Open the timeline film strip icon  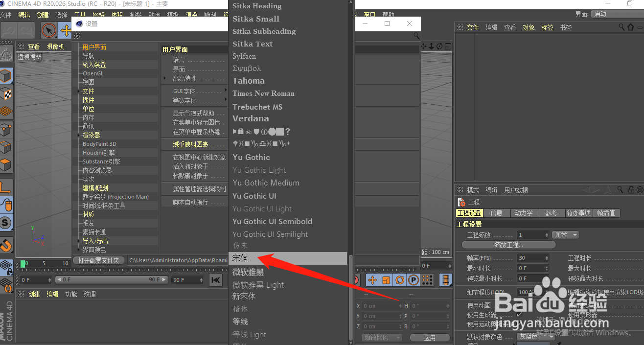(446, 280)
